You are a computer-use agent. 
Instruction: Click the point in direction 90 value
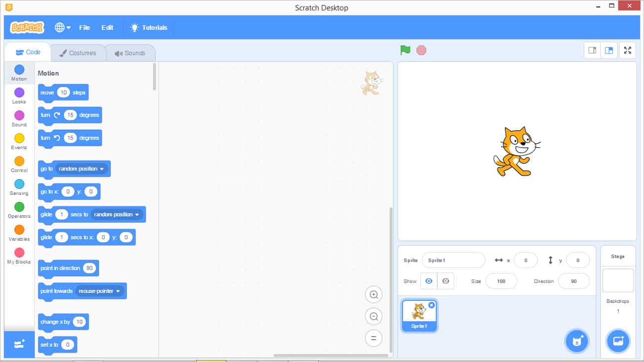point(90,268)
